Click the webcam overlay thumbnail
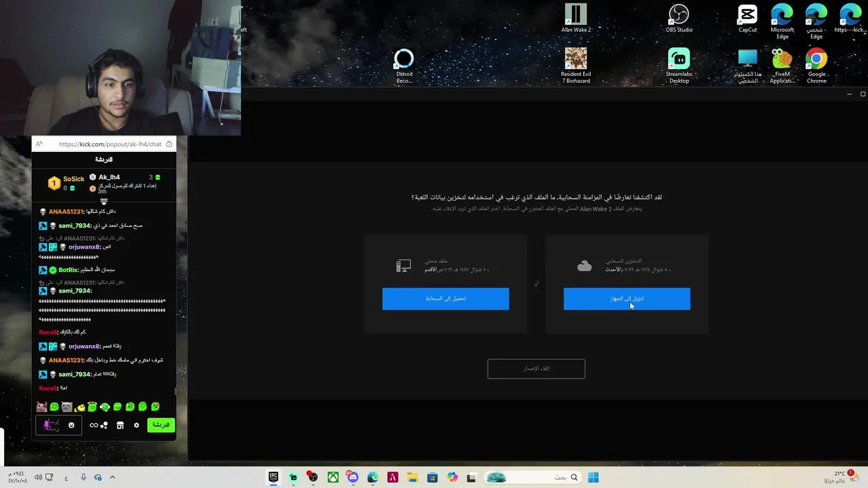Viewport: 868px width, 488px height. coord(120,68)
